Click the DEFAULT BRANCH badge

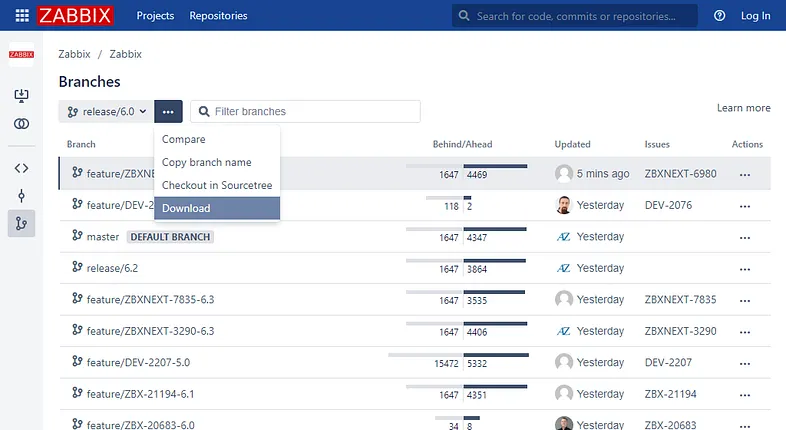pos(170,237)
